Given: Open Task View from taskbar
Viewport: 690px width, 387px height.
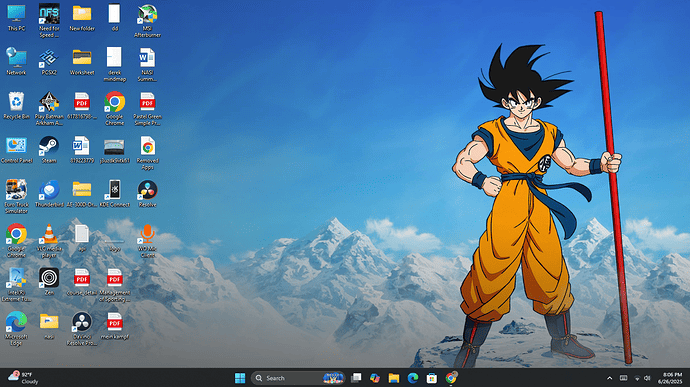Looking at the screenshot, I should click(356, 378).
